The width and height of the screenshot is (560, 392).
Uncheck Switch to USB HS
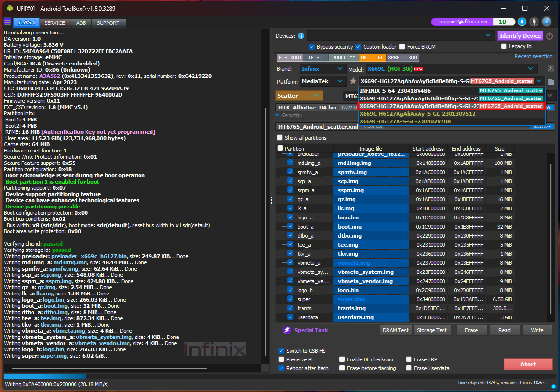click(281, 351)
